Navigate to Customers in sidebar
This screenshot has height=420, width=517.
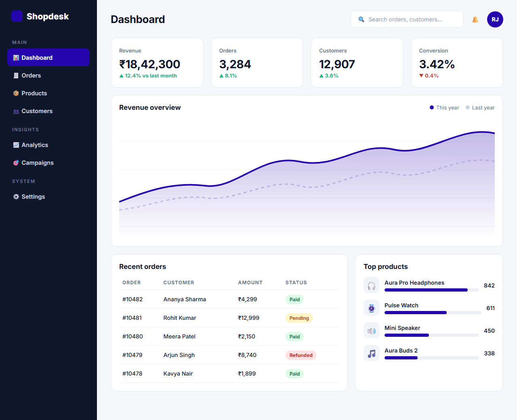[48, 111]
